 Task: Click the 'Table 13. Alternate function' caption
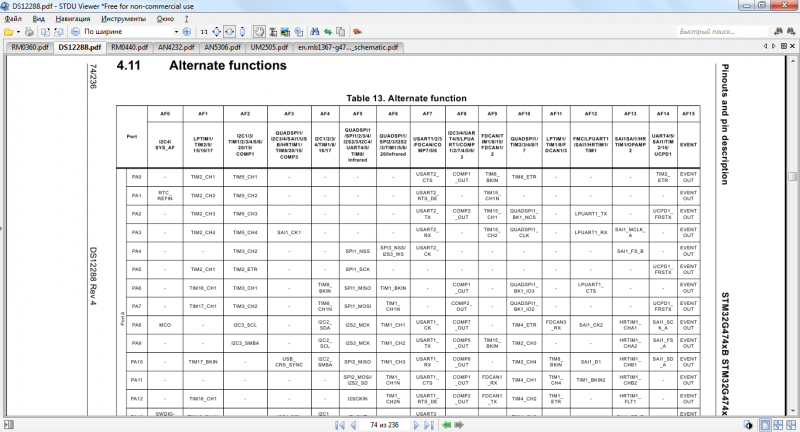pyautogui.click(x=406, y=98)
